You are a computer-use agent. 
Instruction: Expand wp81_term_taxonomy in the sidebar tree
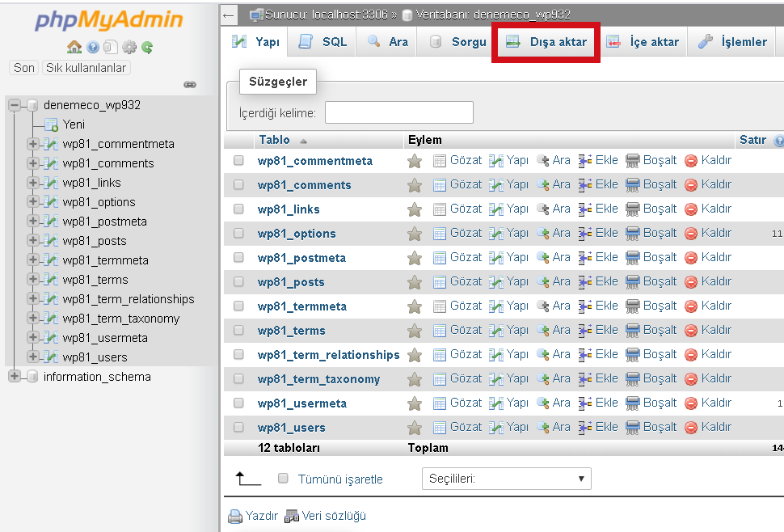pos(33,318)
